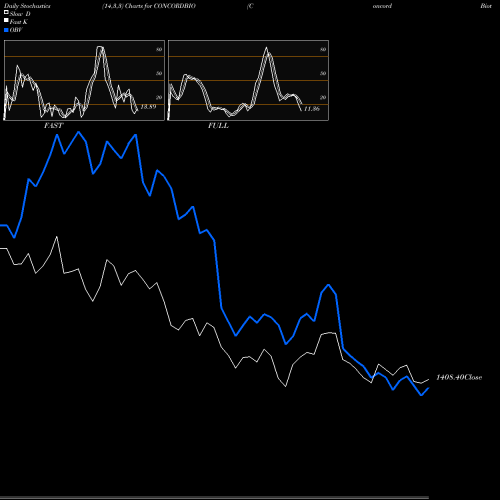Click the peak of the FULL stochastic line
500x500 pixels.
(266, 48)
